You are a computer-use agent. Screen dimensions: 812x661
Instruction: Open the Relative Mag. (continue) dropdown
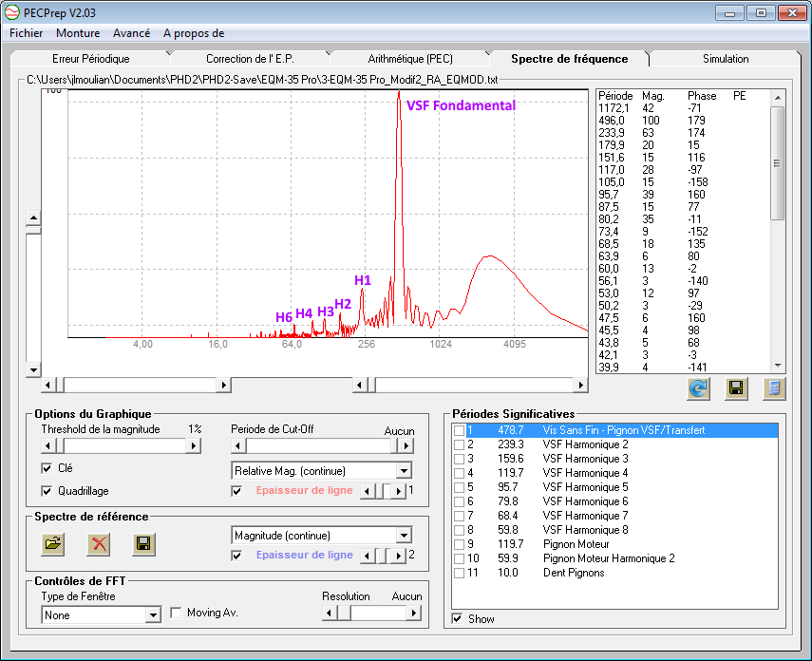point(404,471)
